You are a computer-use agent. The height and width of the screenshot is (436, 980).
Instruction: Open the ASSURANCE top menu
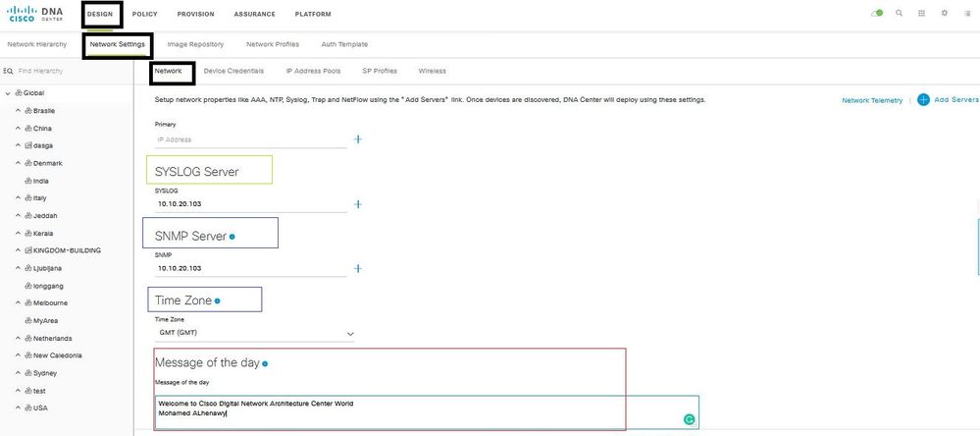tap(254, 14)
